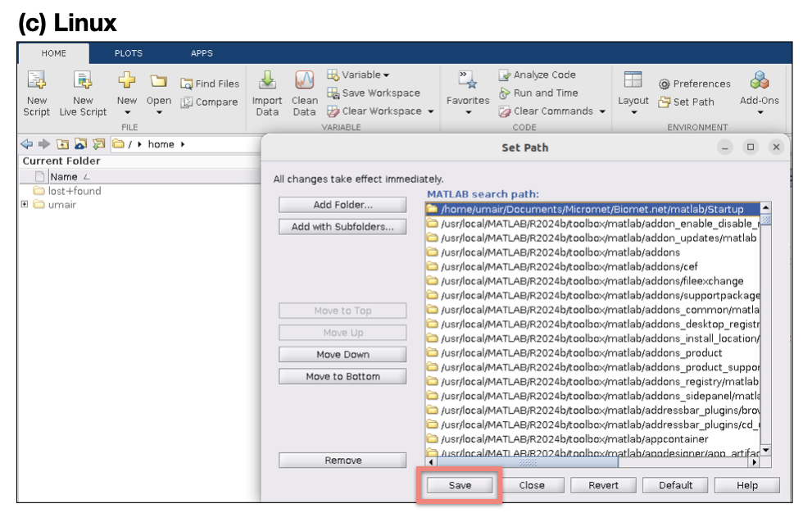Screen dimensions: 812x522
Task: Save the MATLAB search path
Action: 460,485
